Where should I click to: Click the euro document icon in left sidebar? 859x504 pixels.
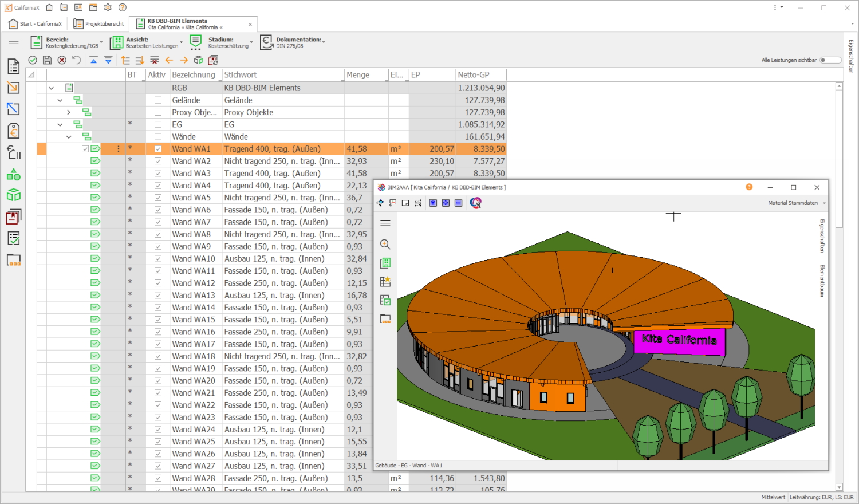14,131
